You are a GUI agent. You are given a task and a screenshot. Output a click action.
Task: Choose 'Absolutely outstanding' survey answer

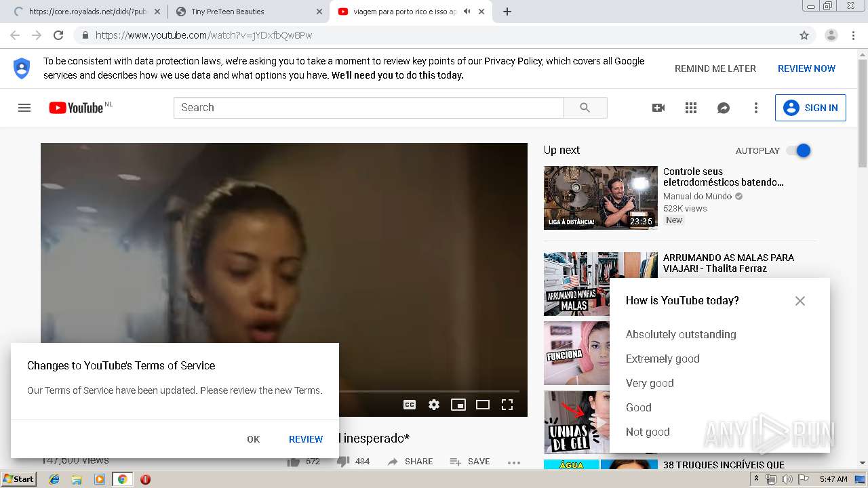[681, 334]
